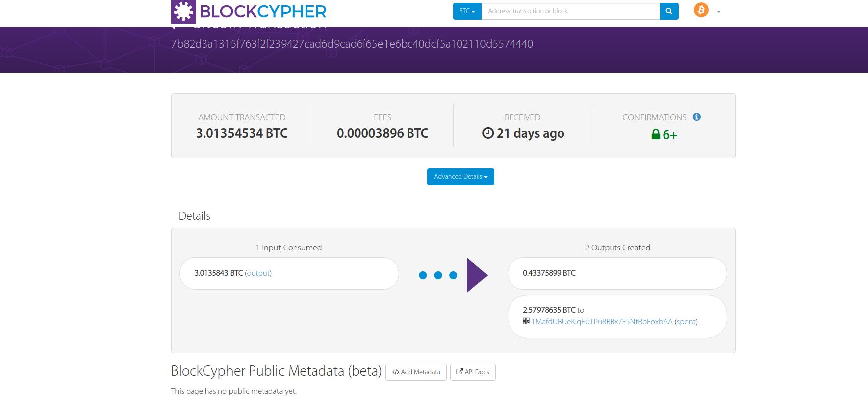Screen dimensions: 868x397
Task: Open the API Docs button
Action: [472, 372]
